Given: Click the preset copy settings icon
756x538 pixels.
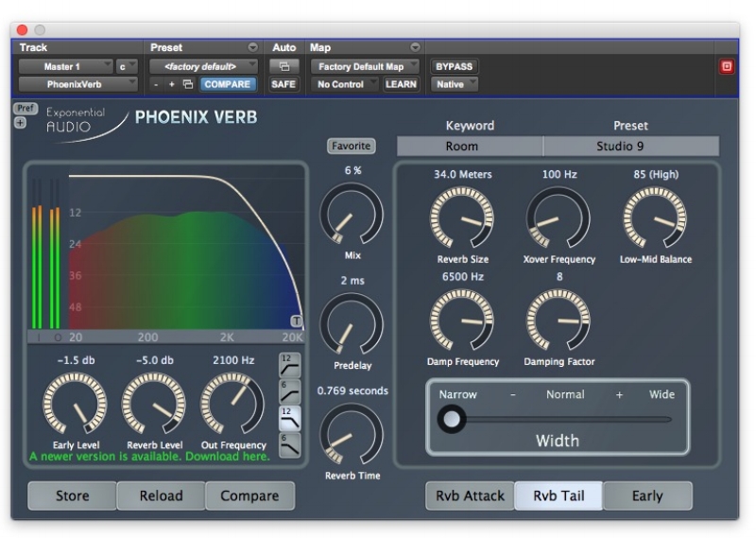Looking at the screenshot, I should click(188, 84).
